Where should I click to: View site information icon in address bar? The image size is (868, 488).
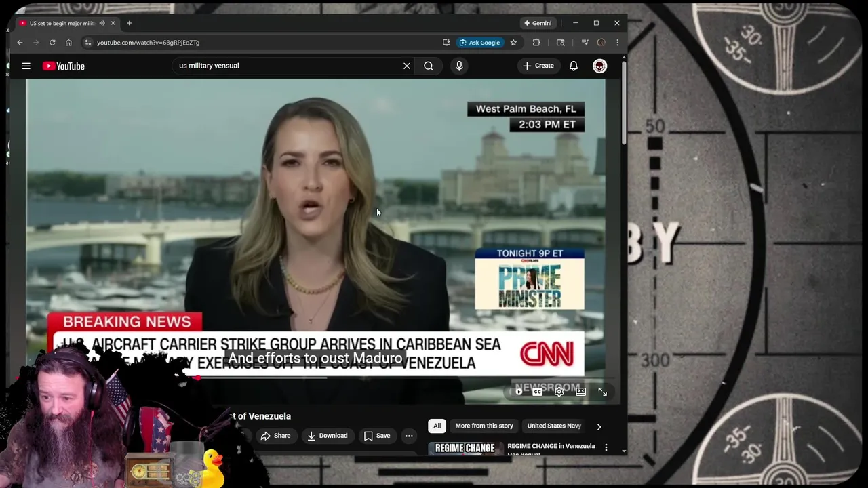[x=87, y=42]
